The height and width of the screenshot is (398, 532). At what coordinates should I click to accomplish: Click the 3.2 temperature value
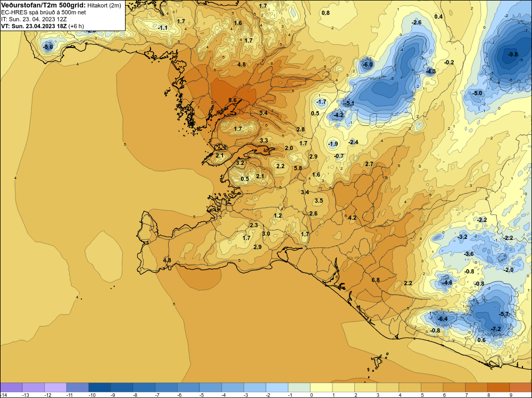point(240,163)
